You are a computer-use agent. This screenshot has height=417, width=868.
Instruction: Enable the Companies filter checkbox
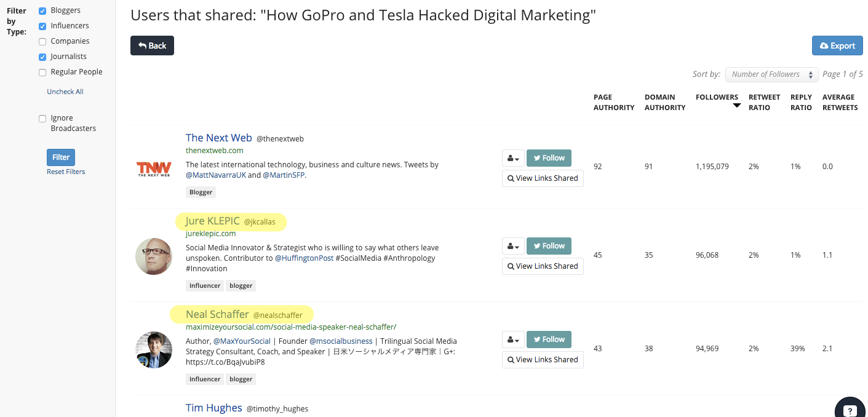coord(42,42)
